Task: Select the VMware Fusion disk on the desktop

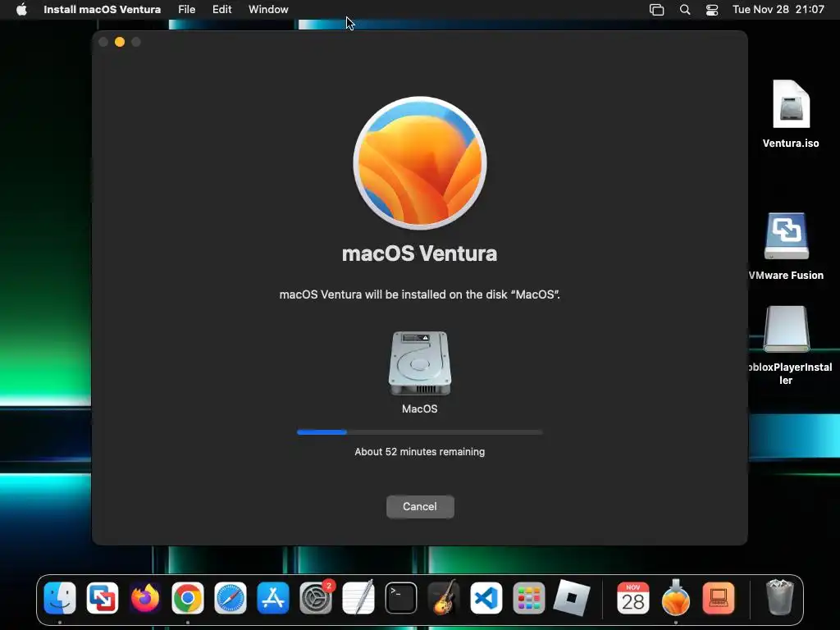Action: (786, 235)
